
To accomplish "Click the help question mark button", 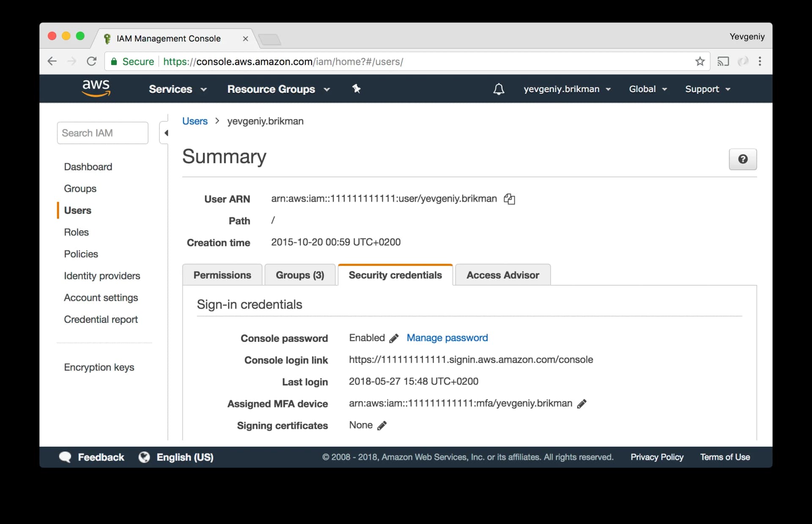I will click(x=743, y=159).
